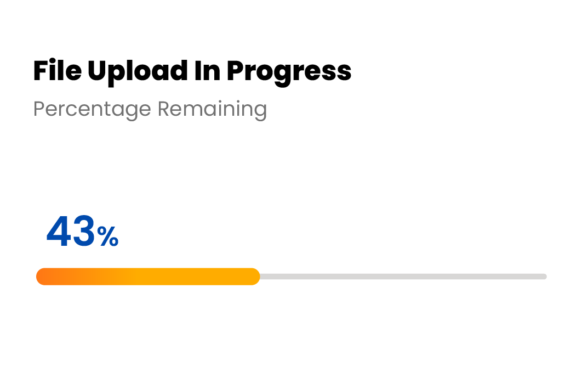Click the word "Percentage" in the subtitle
588x389 pixels.
point(92,110)
